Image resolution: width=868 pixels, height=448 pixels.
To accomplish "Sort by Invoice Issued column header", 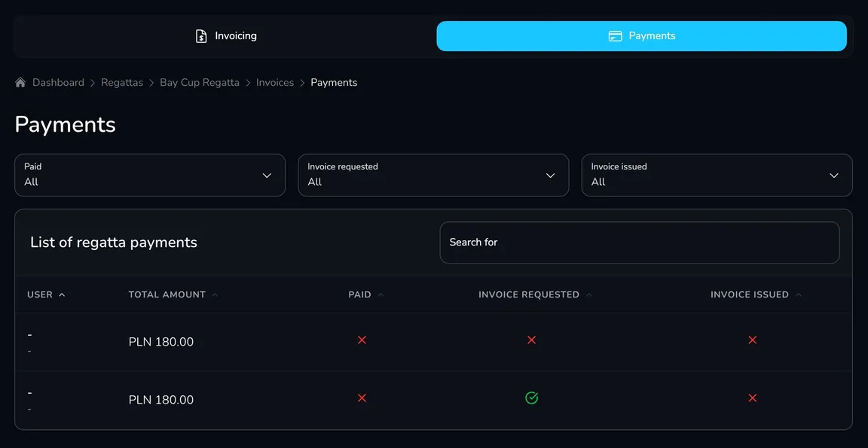I will tap(756, 295).
